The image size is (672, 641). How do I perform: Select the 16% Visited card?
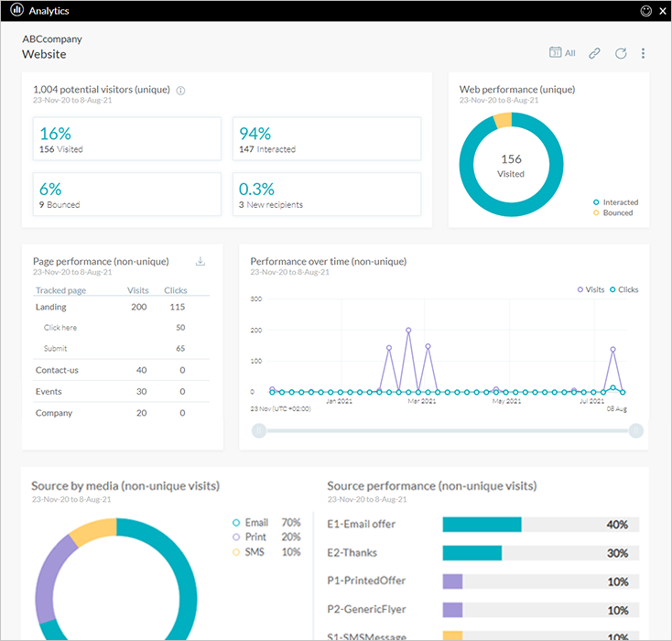127,139
